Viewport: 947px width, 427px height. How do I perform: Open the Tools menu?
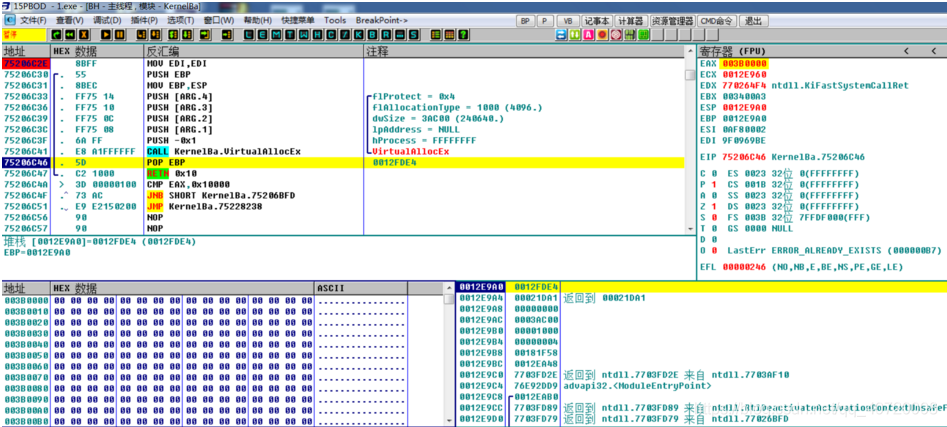pyautogui.click(x=336, y=20)
